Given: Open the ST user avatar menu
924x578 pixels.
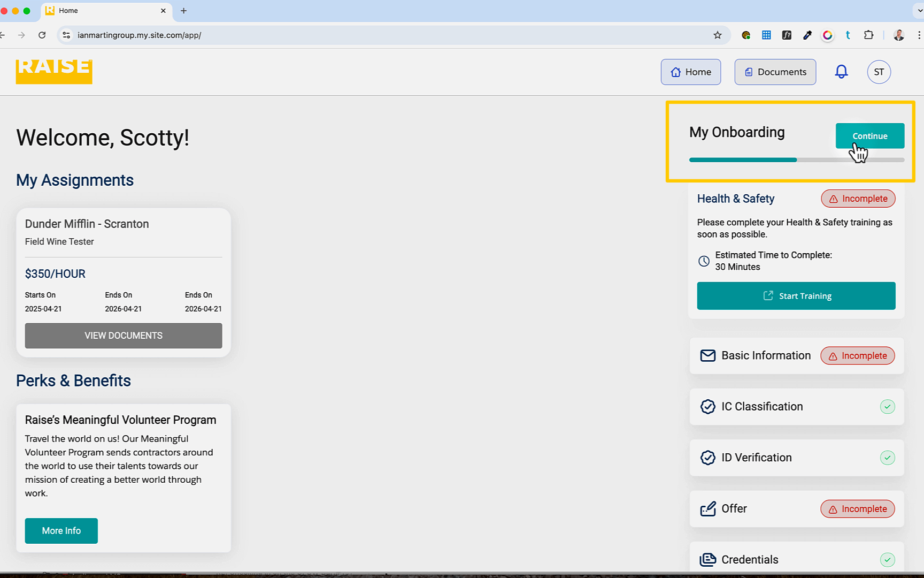Looking at the screenshot, I should coord(879,72).
